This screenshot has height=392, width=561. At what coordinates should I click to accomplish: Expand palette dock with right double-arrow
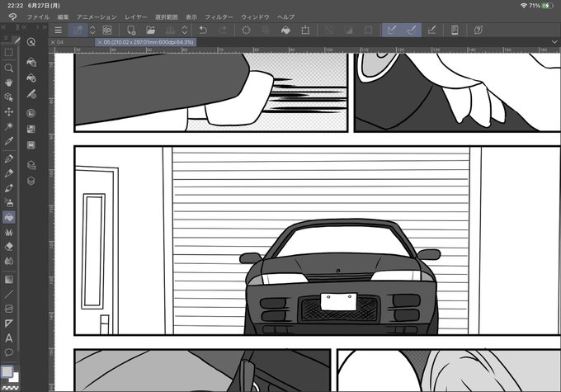45,27
